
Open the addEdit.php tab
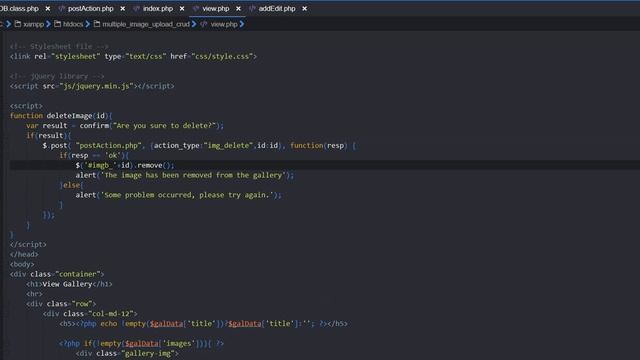click(x=277, y=9)
